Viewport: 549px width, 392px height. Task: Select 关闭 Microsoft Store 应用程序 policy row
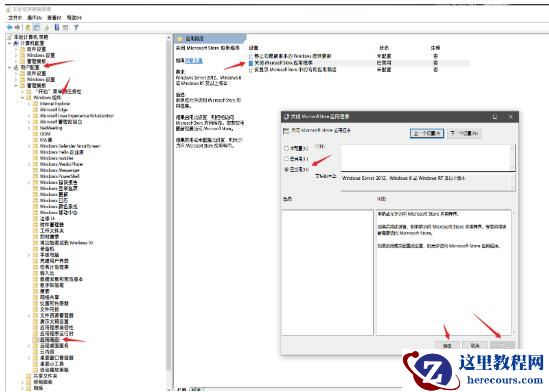tap(359, 63)
